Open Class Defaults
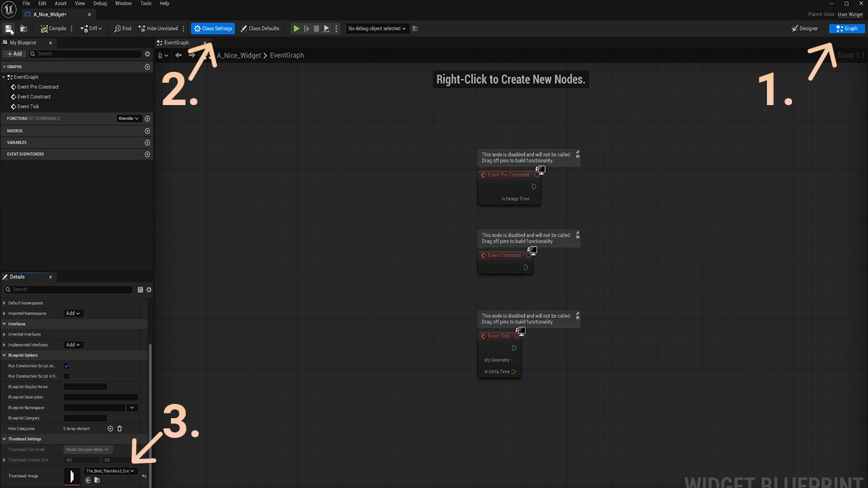 pyautogui.click(x=260, y=28)
